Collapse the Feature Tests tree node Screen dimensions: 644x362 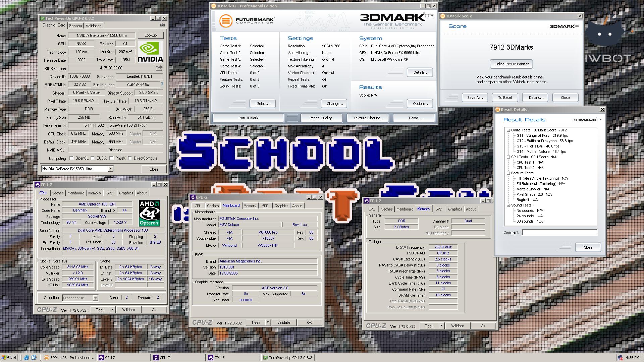(x=508, y=173)
